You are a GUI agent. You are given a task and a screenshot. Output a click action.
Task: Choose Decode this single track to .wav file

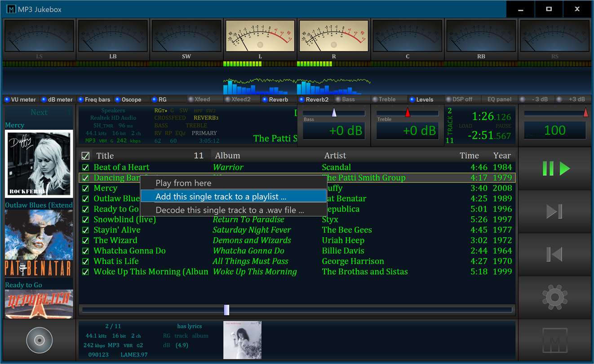pos(233,210)
